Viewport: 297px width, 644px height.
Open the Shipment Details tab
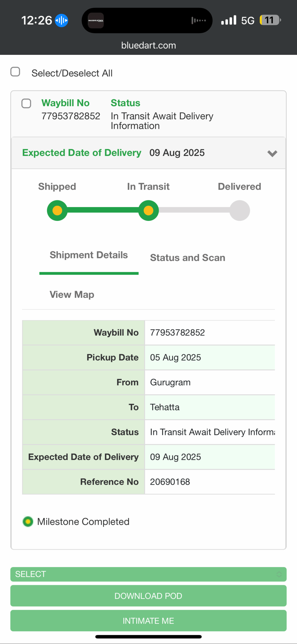[x=89, y=255]
